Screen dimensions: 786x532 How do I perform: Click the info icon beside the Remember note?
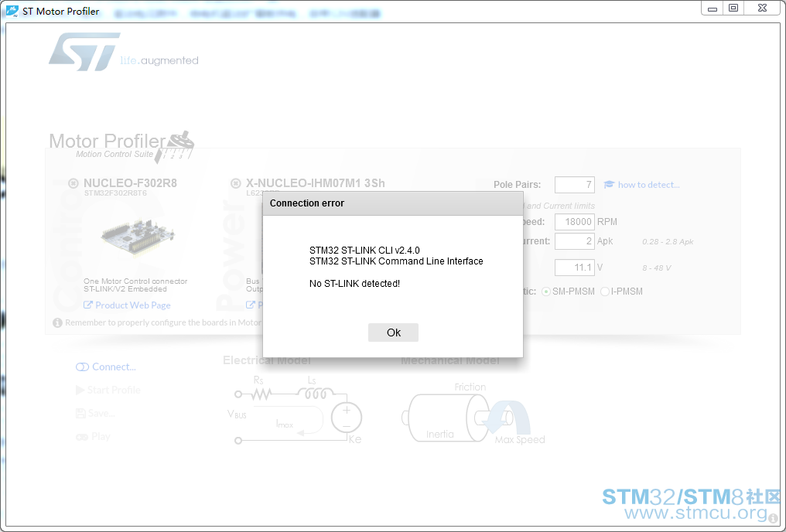point(58,322)
